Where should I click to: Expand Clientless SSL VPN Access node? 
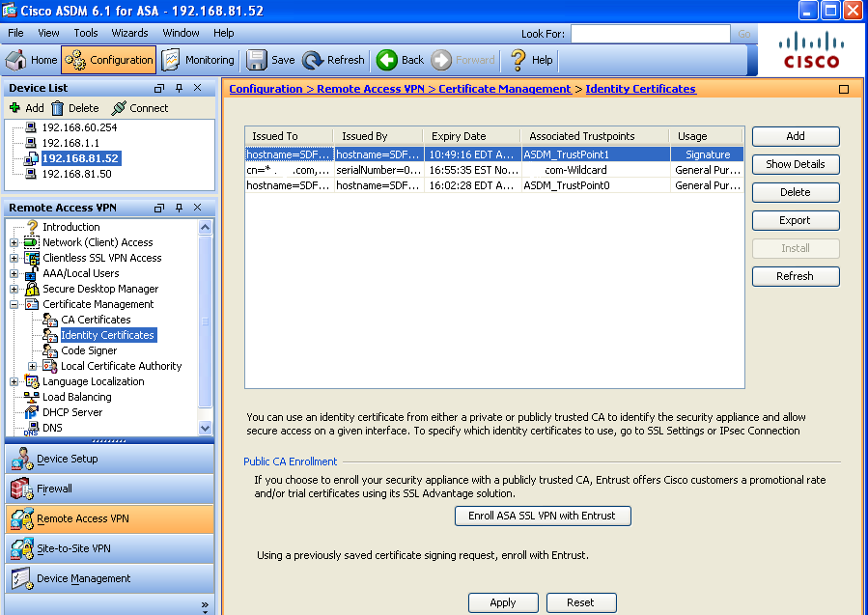pos(14,258)
